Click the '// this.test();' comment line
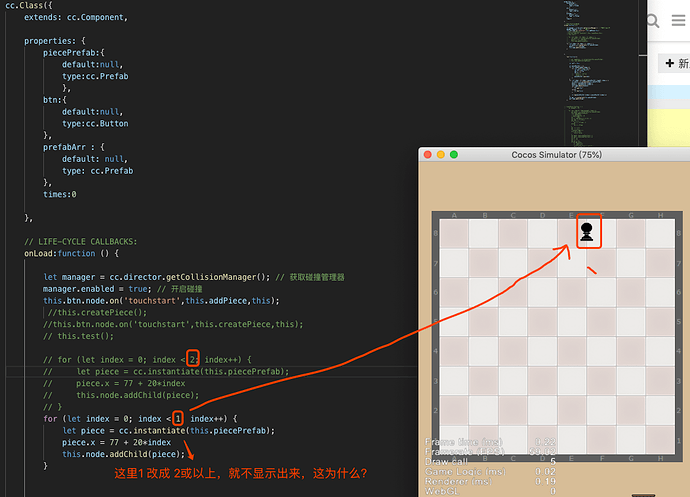 click(78, 336)
